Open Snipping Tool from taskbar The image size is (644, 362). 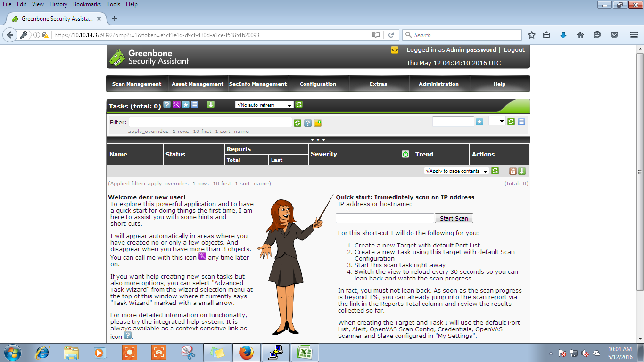click(188, 353)
